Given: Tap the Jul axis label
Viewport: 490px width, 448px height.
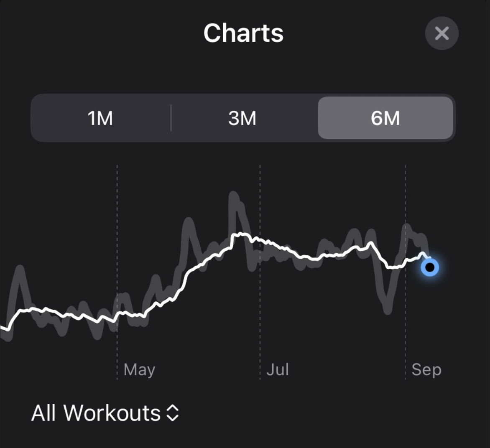Looking at the screenshot, I should (x=278, y=369).
